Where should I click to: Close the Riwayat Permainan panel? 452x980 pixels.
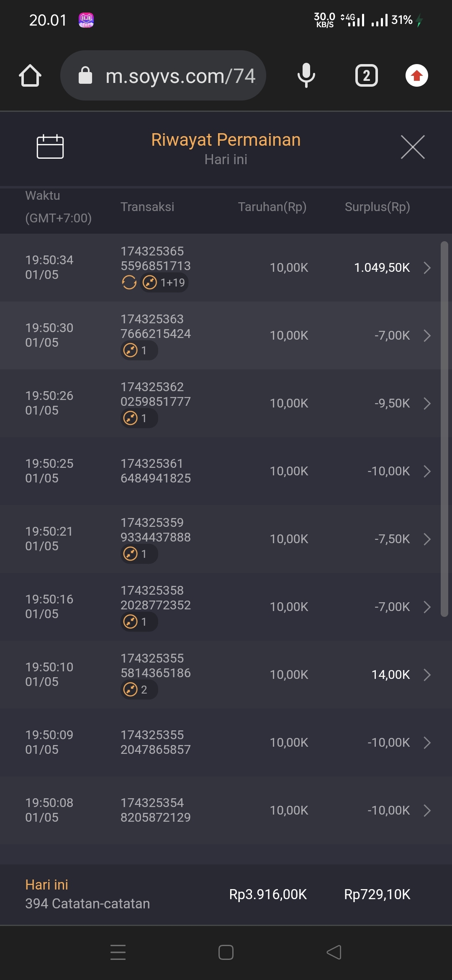coord(413,147)
